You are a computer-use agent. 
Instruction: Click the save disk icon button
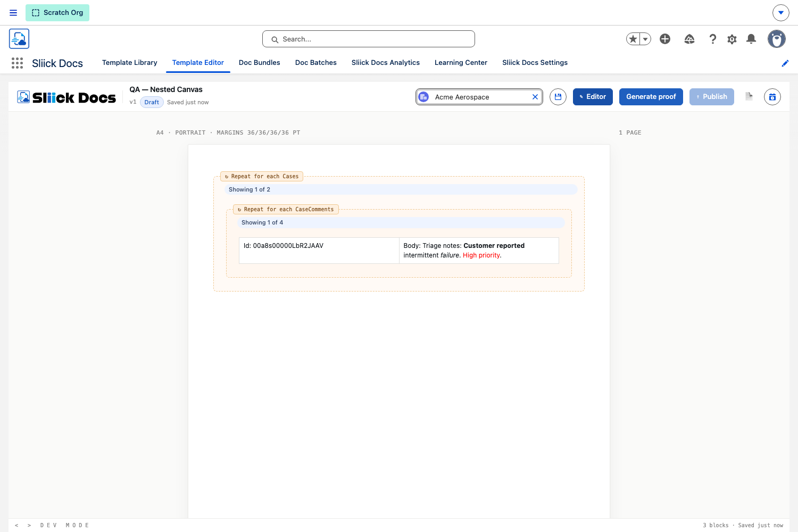point(558,97)
